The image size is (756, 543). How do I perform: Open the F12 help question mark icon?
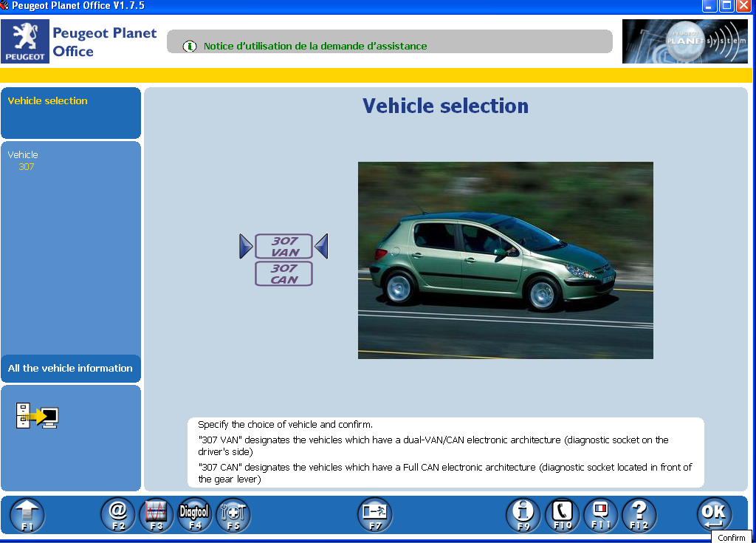click(639, 515)
